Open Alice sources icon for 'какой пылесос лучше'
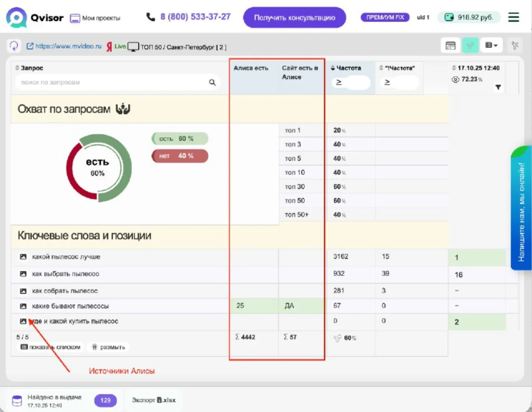532x412 pixels. [x=23, y=257]
